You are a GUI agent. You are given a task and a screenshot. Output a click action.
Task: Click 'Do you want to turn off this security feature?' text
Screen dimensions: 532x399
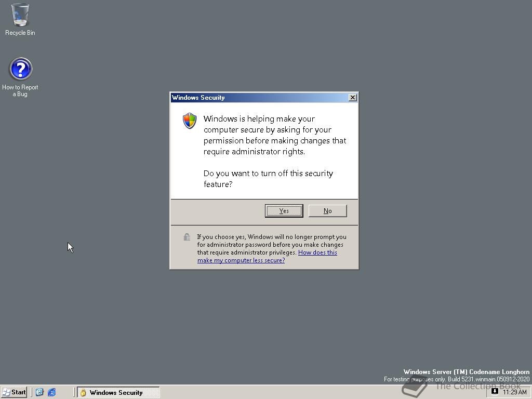[268, 179]
